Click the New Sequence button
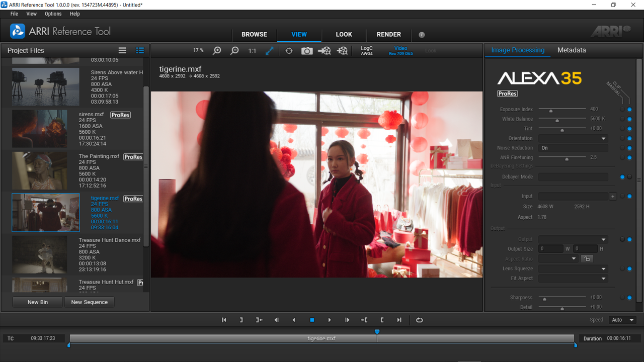The image size is (644, 362). click(x=90, y=302)
